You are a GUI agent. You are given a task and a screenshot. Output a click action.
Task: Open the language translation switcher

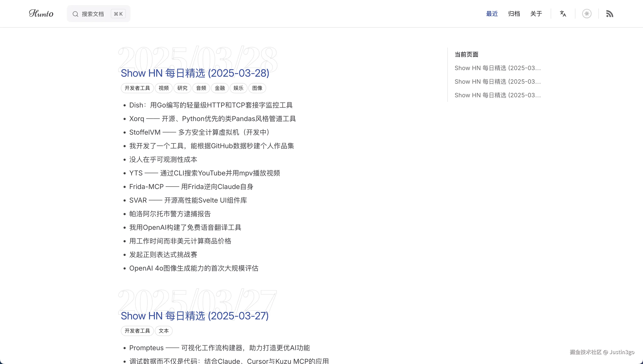click(563, 14)
